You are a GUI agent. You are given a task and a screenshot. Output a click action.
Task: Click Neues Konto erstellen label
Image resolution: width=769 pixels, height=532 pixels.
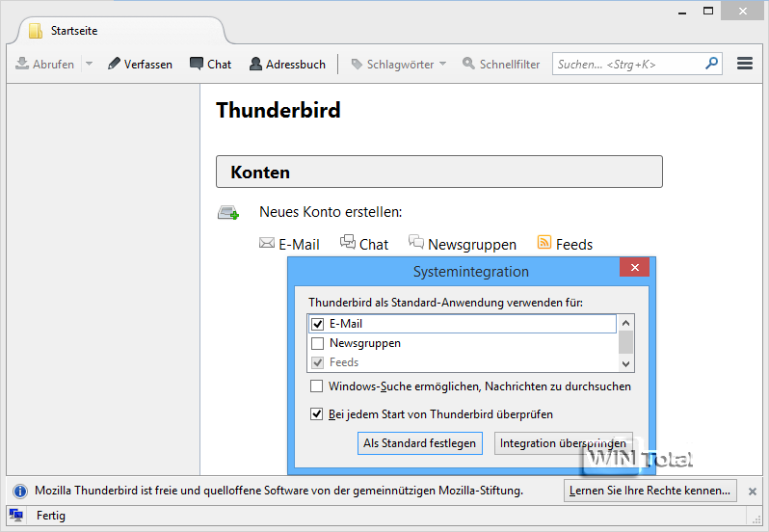point(331,212)
